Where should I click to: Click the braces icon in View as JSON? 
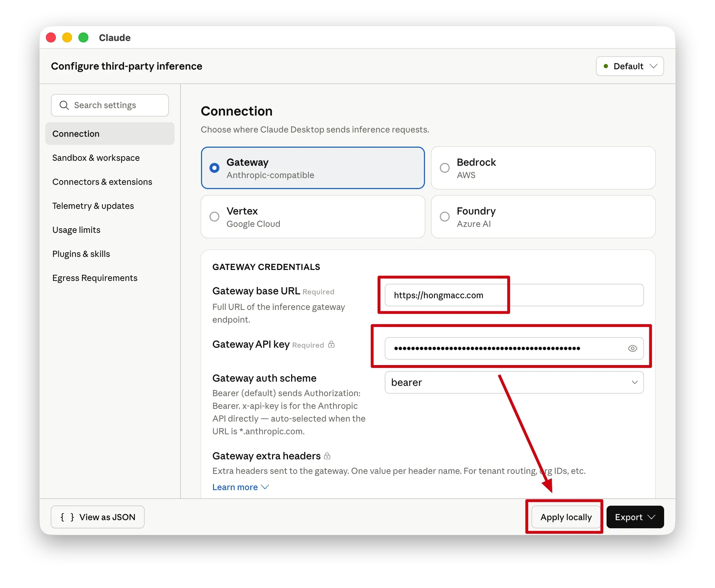(67, 517)
